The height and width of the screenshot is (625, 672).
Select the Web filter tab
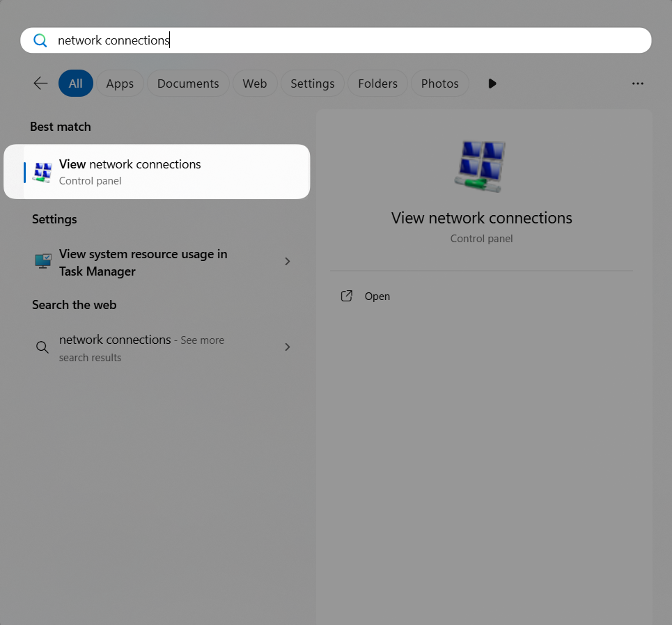tap(255, 84)
